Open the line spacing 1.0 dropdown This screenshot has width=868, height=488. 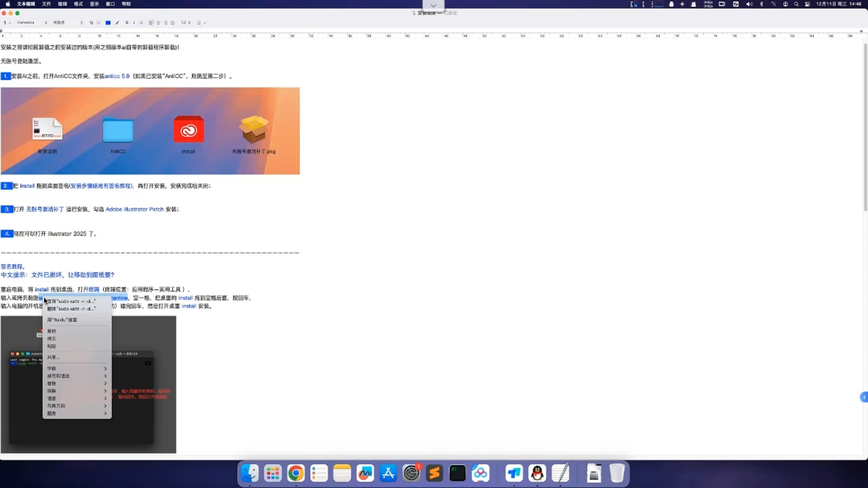point(185,23)
